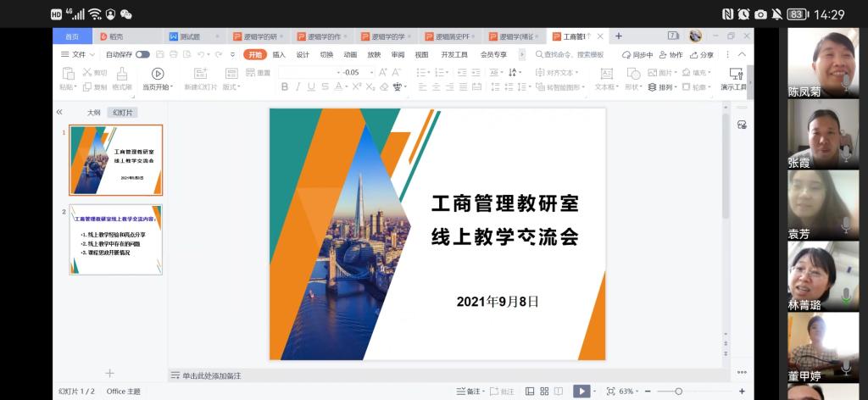Insert a text box from toolbar

click(x=604, y=74)
